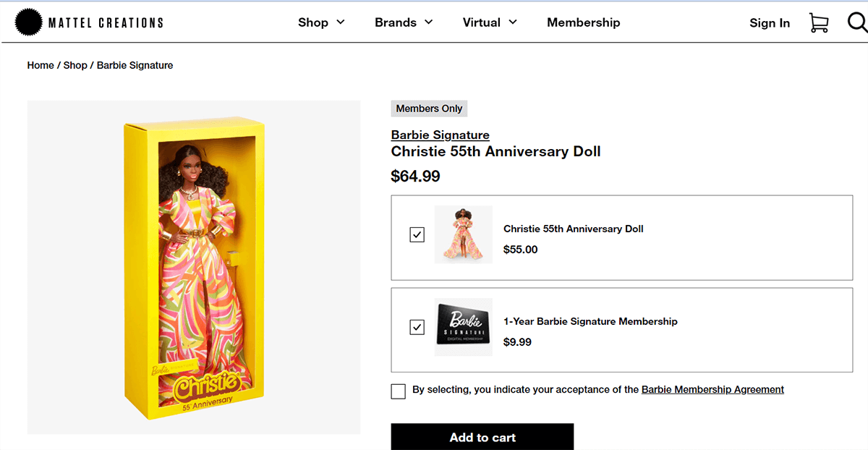The image size is (868, 450).
Task: Select Membership in the navigation bar
Action: tap(583, 22)
